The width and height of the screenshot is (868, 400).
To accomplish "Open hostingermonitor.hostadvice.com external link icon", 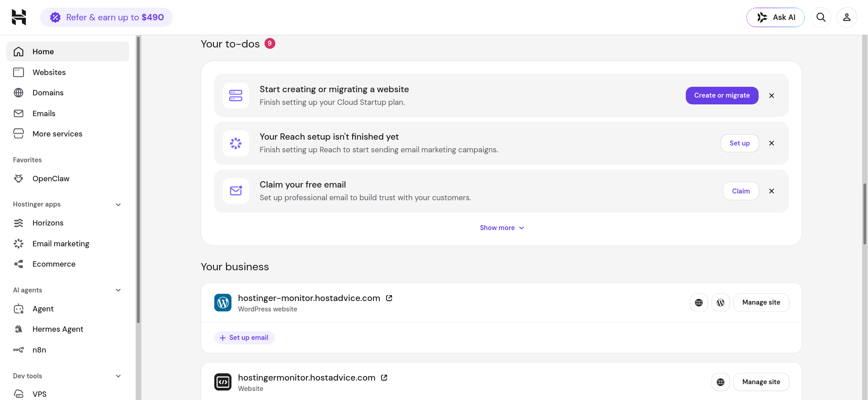I will [384, 378].
